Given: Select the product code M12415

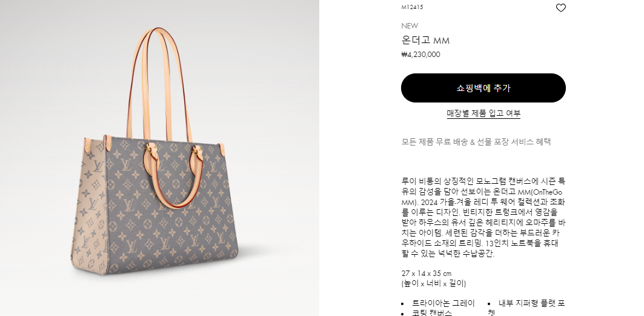Looking at the screenshot, I should pyautogui.click(x=412, y=7).
